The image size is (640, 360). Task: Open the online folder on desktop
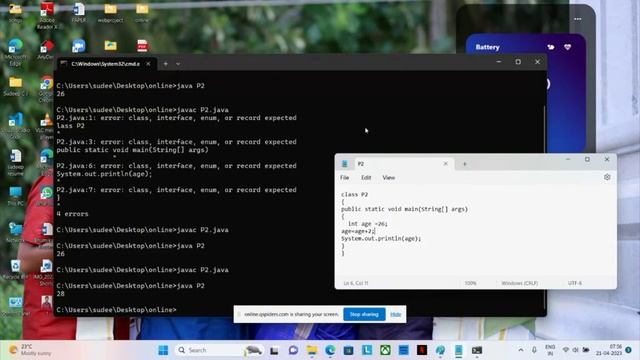(x=142, y=12)
